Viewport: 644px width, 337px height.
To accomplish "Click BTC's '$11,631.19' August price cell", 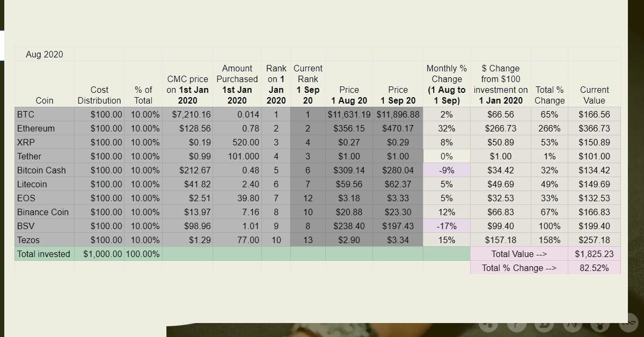I will (x=349, y=114).
